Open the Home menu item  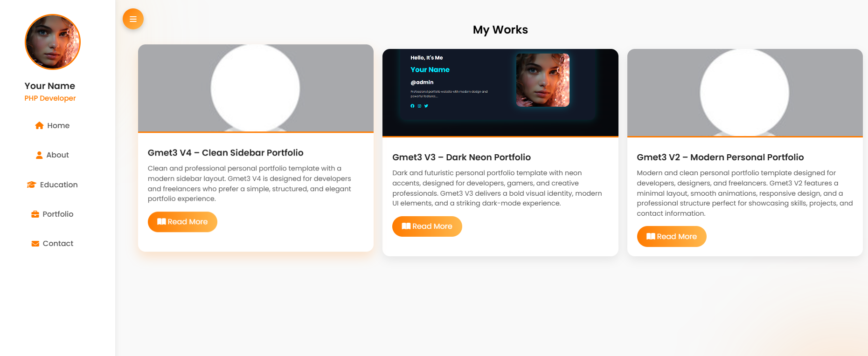point(52,125)
